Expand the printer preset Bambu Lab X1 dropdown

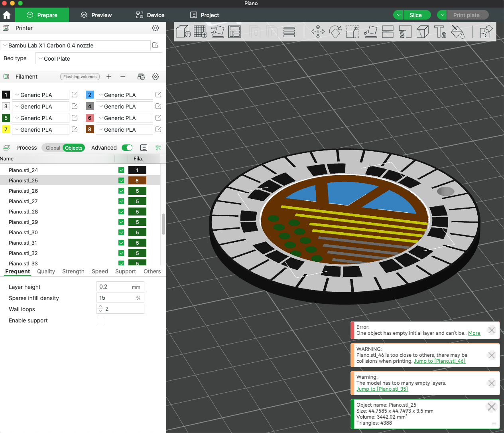point(75,45)
